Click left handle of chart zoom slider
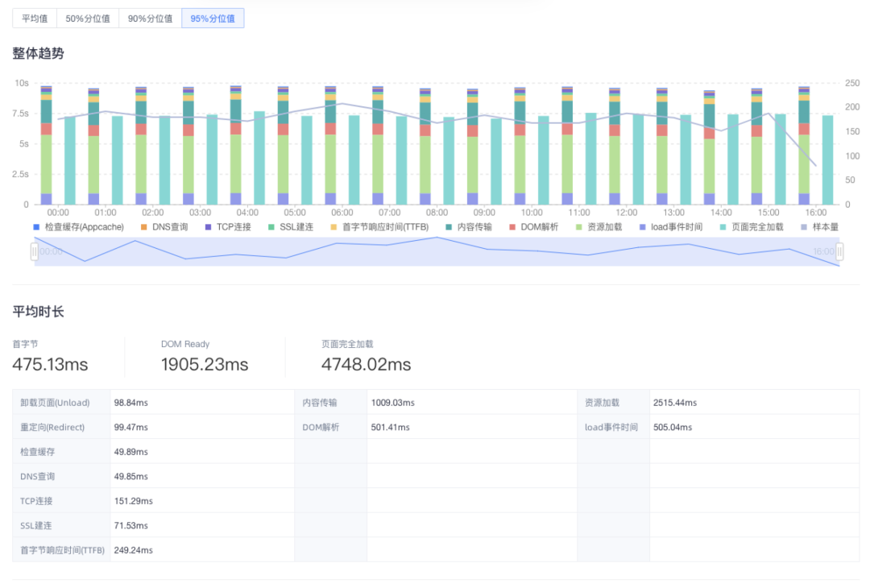Image resolution: width=870 pixels, height=588 pixels. point(35,252)
